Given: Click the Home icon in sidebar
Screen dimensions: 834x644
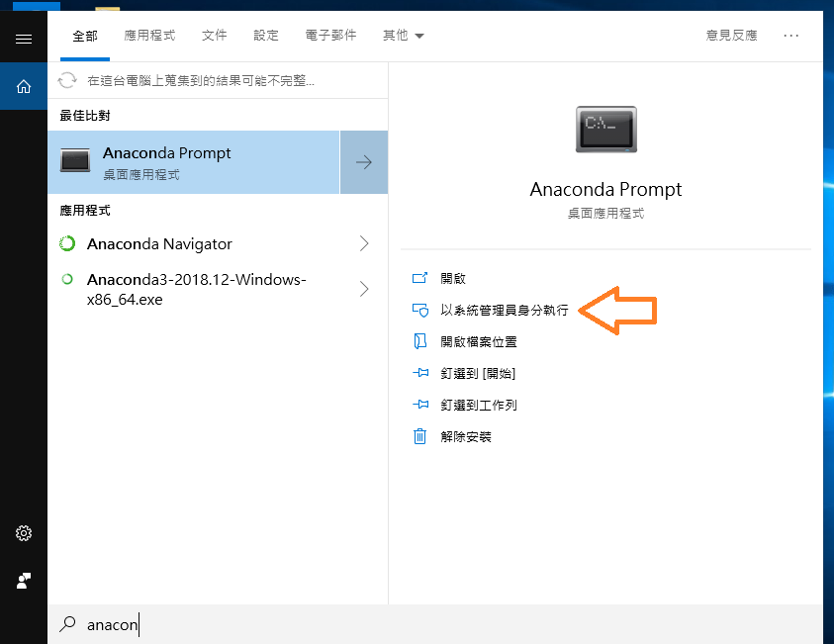Looking at the screenshot, I should pyautogui.click(x=24, y=86).
